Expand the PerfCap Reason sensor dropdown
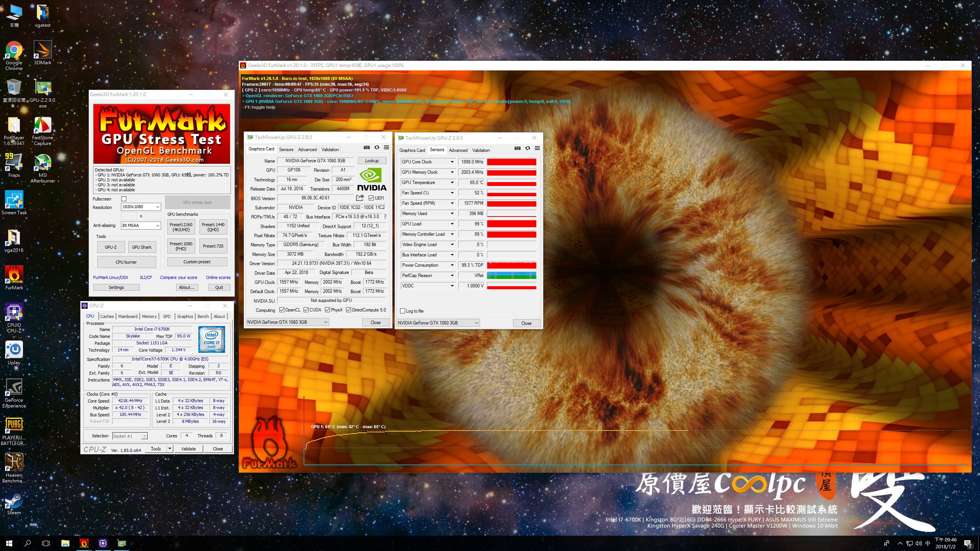The image size is (980, 551). 452,275
